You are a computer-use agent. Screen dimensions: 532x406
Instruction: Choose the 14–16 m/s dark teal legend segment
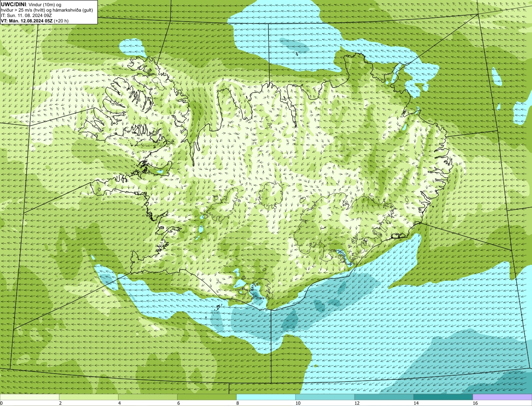(443, 397)
